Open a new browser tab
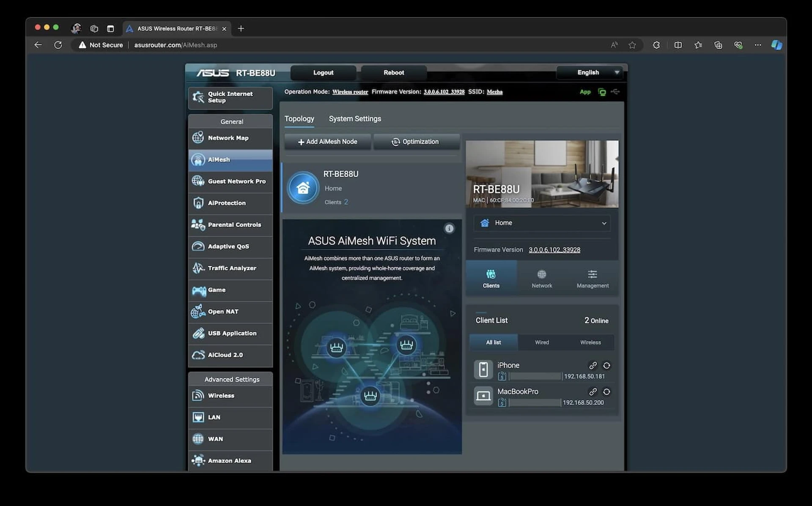Screen dimensions: 812x506 point(241,28)
